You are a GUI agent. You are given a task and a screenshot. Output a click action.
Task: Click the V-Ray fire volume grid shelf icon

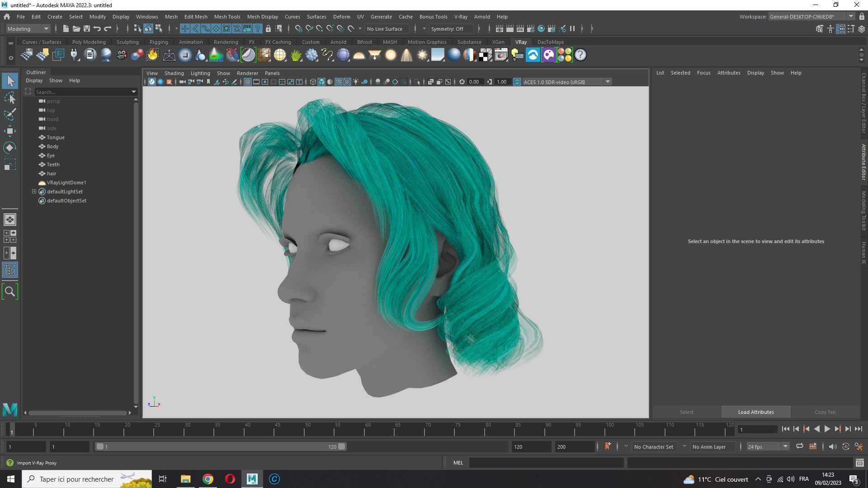(x=153, y=55)
